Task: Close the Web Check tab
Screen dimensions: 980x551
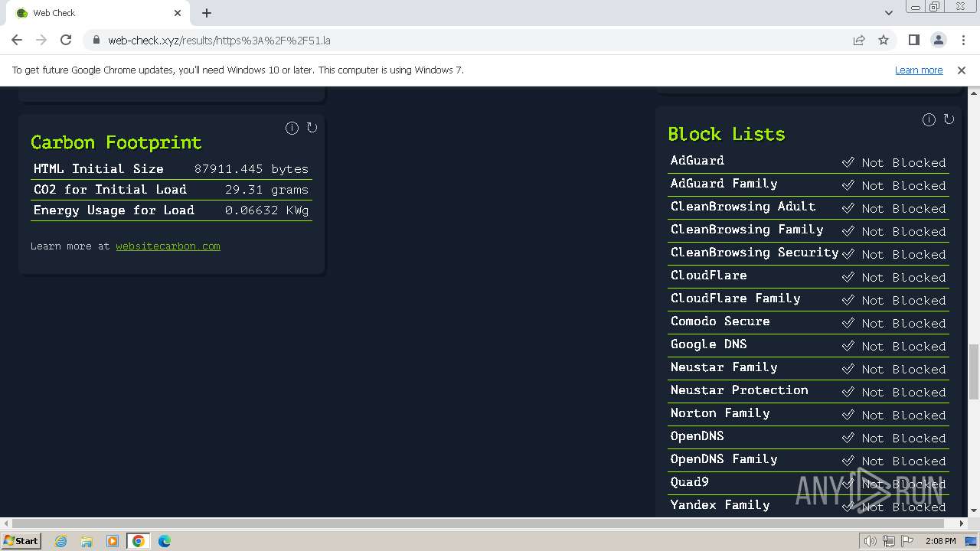Action: [x=178, y=13]
